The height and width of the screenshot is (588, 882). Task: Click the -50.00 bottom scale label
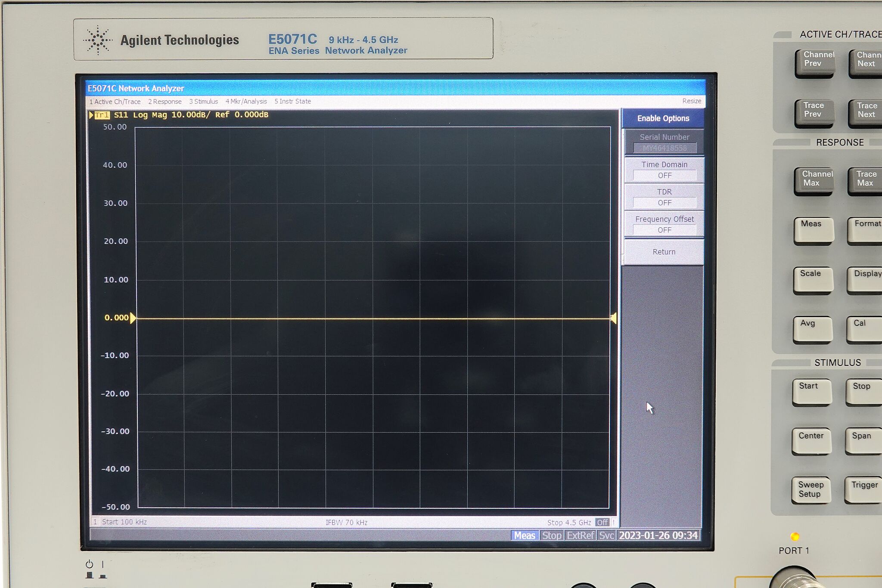pyautogui.click(x=115, y=507)
